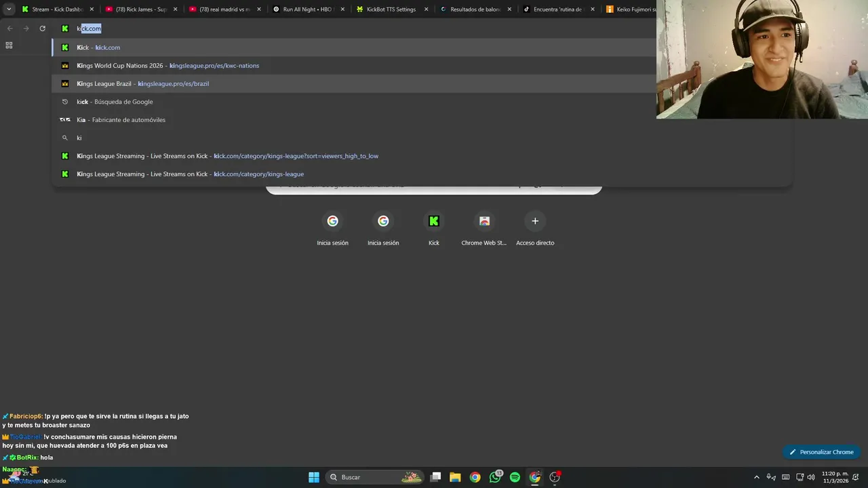Switch to the real madrid vs YouTube tab

point(225,9)
